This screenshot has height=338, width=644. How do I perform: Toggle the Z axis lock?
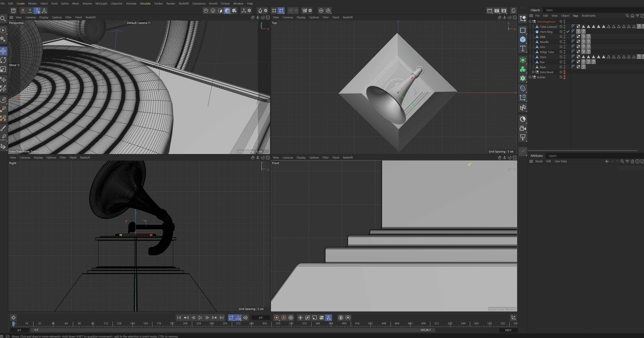point(37,10)
